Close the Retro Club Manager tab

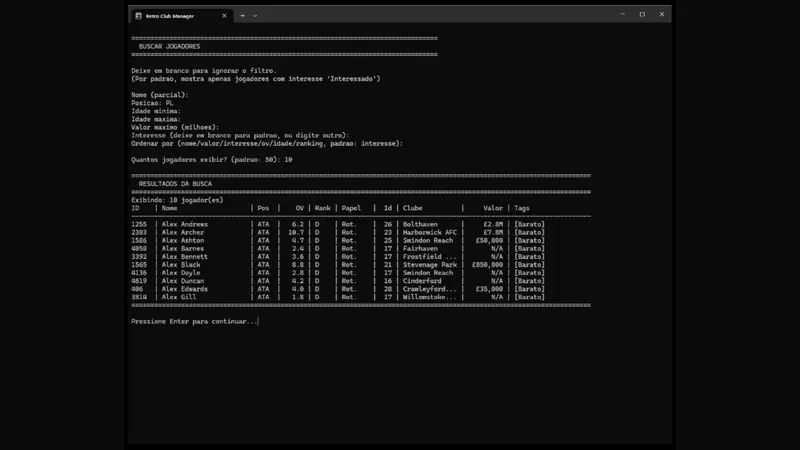pyautogui.click(x=224, y=16)
